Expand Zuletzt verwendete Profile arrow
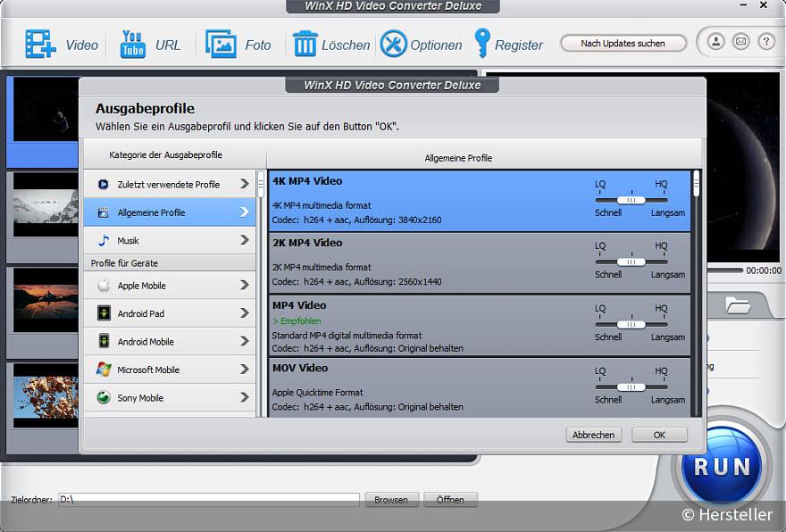Viewport: 786px width, 532px height. tap(244, 184)
